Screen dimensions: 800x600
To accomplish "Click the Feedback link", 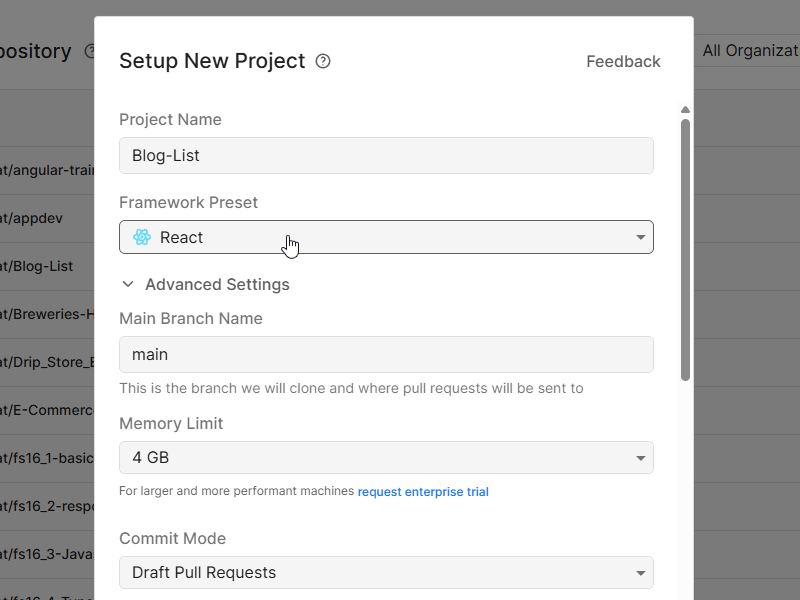I will pyautogui.click(x=623, y=61).
